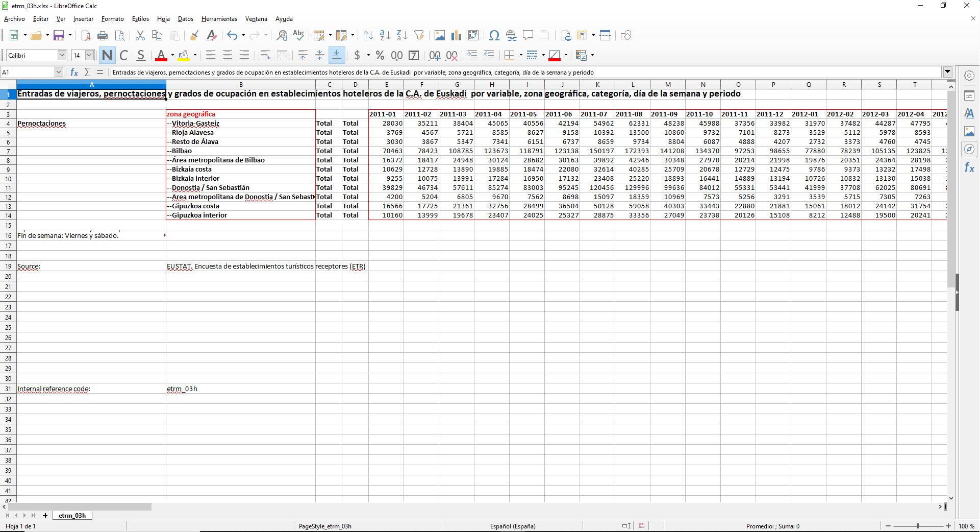Click the Clone Formatting paintbrush icon

click(194, 35)
